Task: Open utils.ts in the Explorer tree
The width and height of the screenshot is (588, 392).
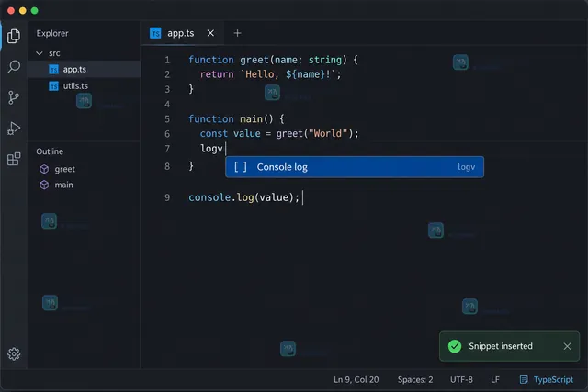Action: [85, 85]
